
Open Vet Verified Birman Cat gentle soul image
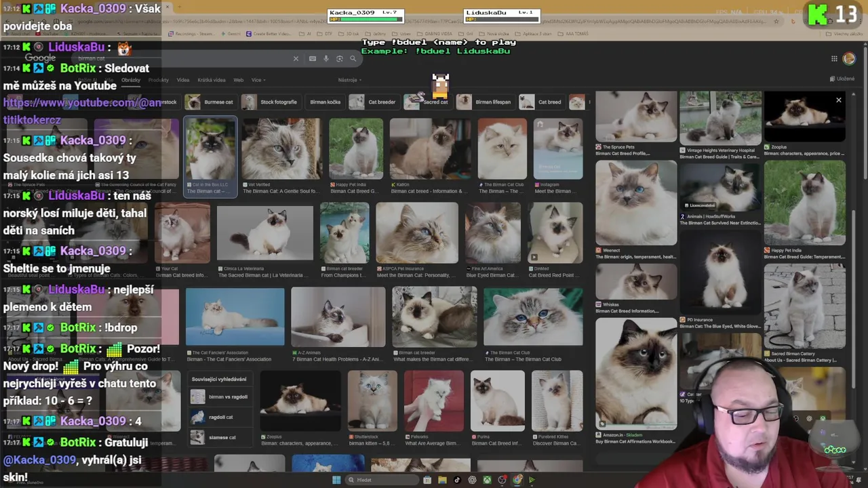coord(281,149)
